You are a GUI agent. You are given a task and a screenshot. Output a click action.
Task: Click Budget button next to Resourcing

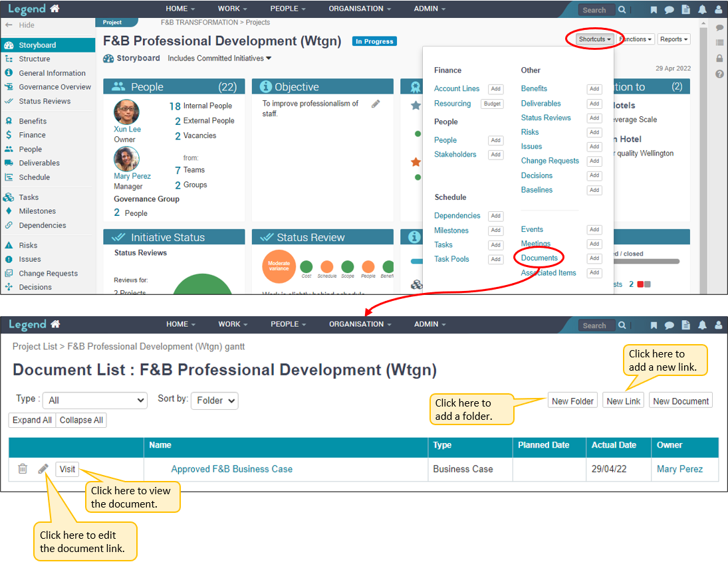point(492,104)
